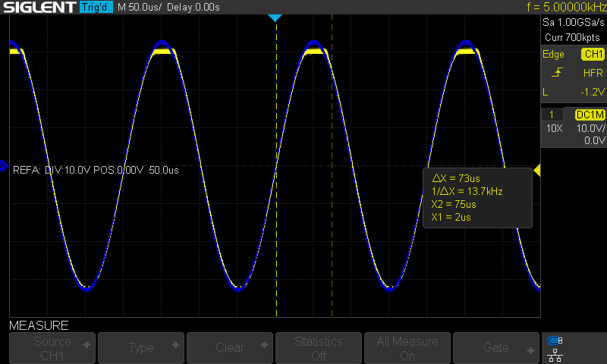Click the yellow trigger level arrow at right edge
The width and height of the screenshot is (607, 364).
pos(537,170)
